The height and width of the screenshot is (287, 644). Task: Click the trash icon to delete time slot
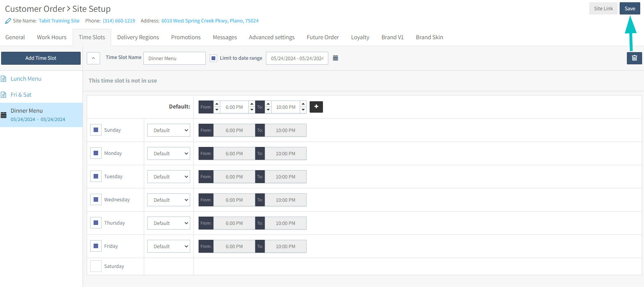point(634,58)
